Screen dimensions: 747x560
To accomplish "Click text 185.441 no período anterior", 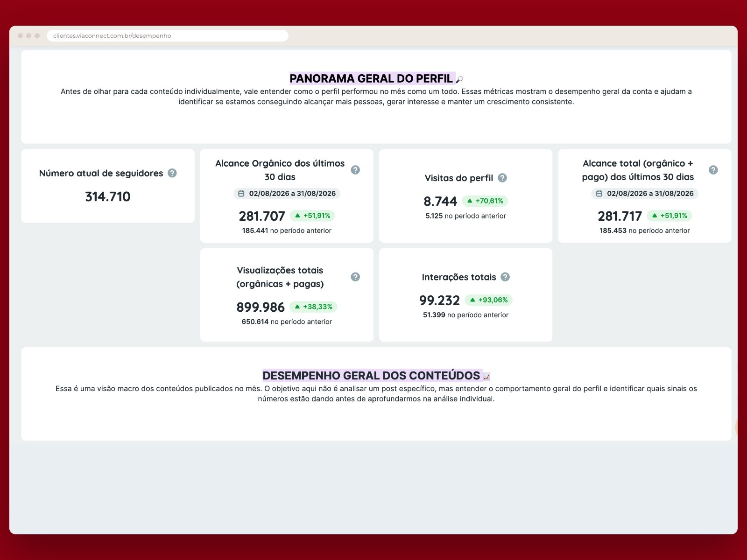I will 287,231.
